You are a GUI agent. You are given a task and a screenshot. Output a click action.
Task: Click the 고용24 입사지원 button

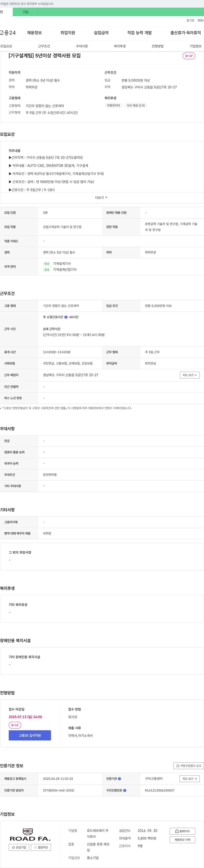(x=30, y=735)
